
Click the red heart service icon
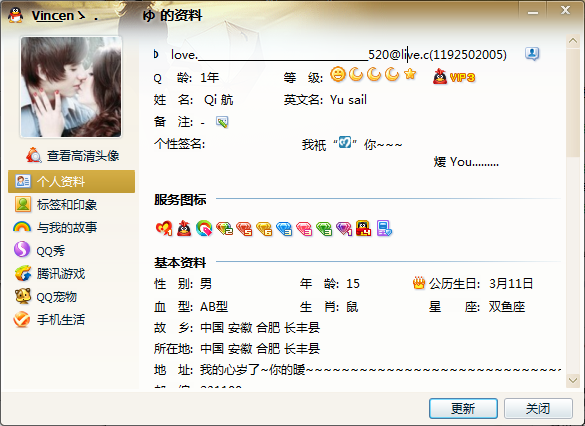click(164, 228)
